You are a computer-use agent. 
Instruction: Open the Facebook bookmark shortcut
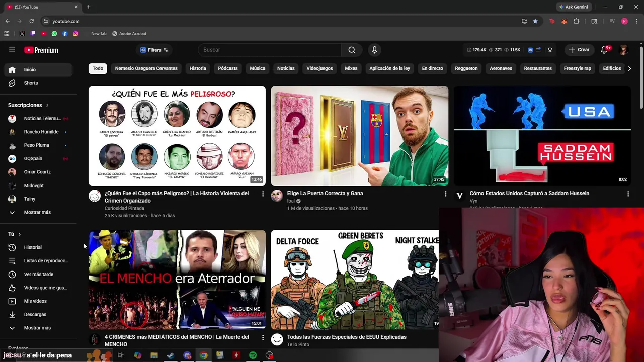coord(65,34)
